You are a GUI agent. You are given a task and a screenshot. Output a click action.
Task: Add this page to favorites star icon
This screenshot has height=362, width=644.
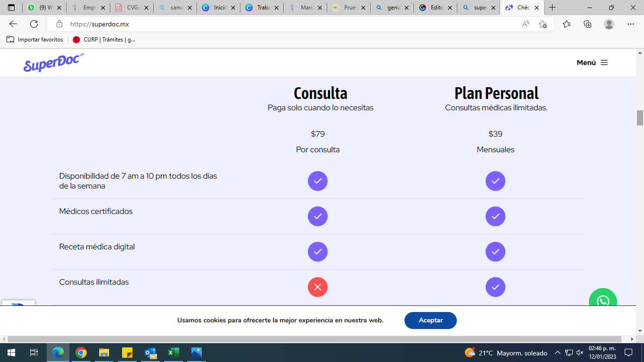pyautogui.click(x=543, y=24)
